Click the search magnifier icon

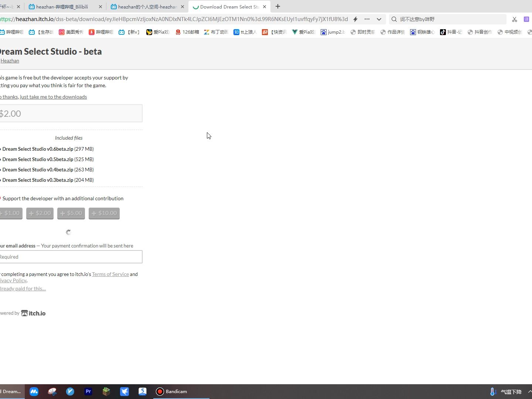pos(394,19)
